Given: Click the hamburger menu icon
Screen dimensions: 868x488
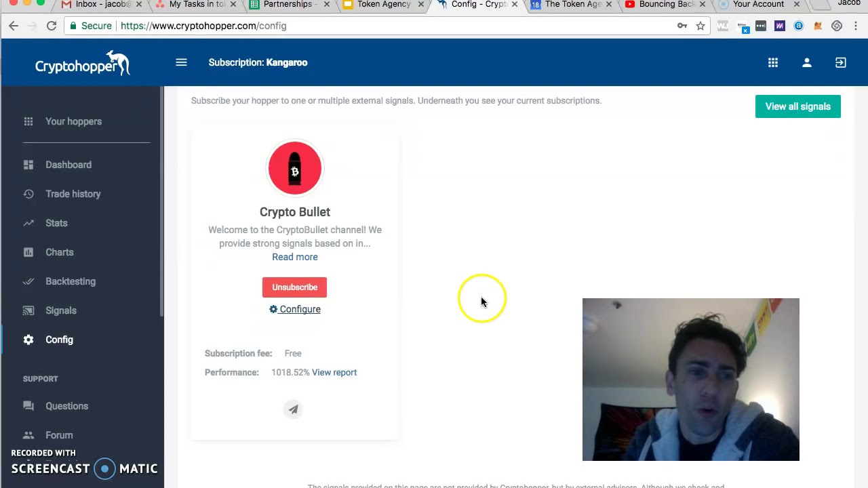Looking at the screenshot, I should [181, 62].
